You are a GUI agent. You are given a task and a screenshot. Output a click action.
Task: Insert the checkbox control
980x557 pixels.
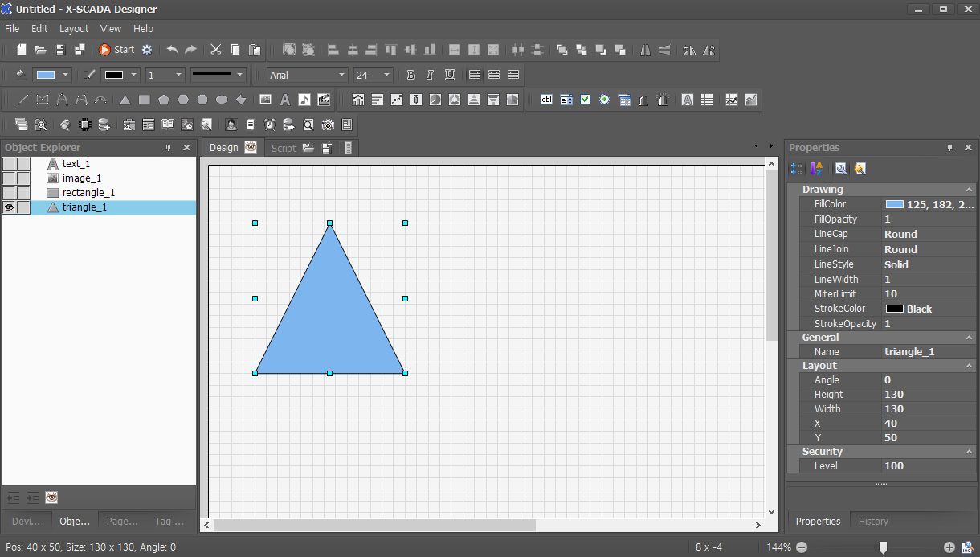[586, 100]
